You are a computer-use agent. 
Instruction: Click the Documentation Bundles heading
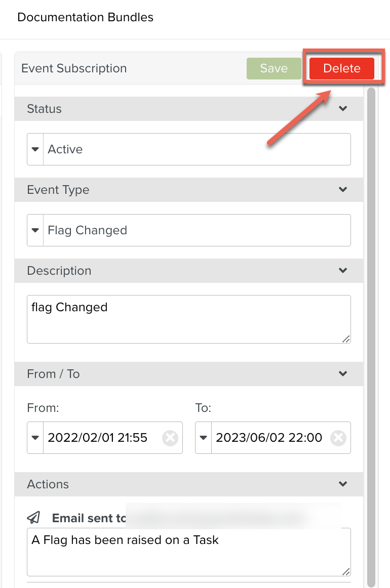tap(85, 17)
